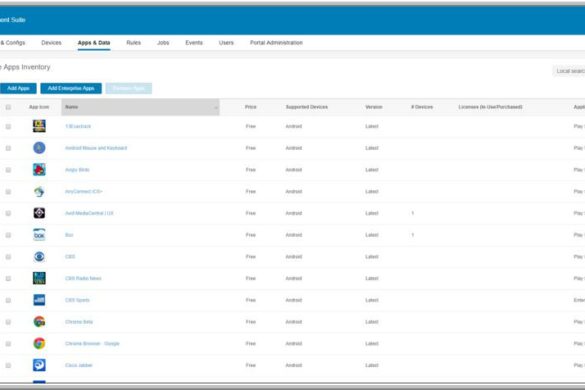Sort by the Version column header
Screen dimensions: 585x390
(x=374, y=107)
